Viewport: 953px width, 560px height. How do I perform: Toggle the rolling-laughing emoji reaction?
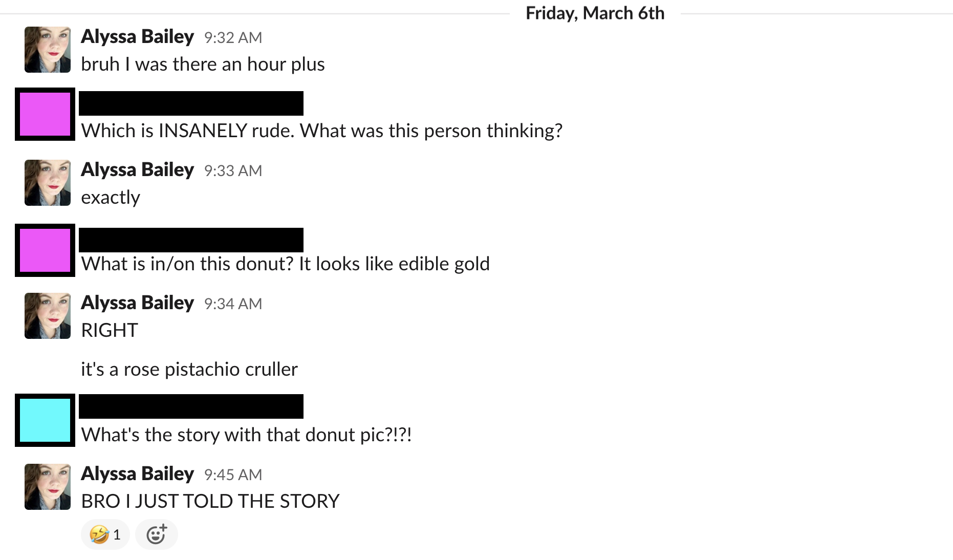tap(105, 535)
